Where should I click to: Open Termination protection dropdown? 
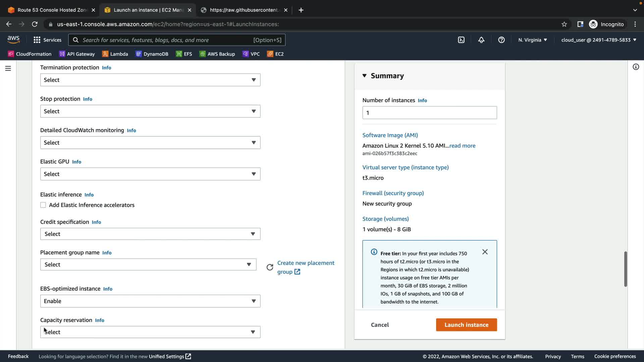pyautogui.click(x=150, y=80)
